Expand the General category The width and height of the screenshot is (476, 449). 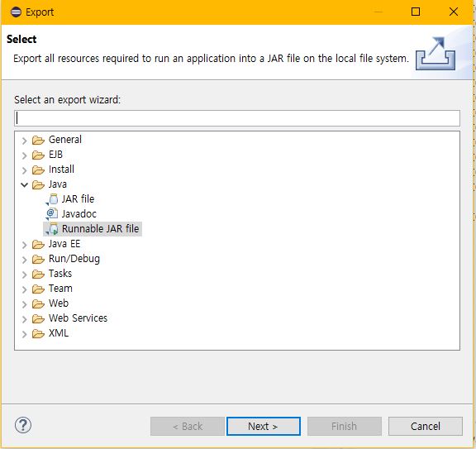(x=24, y=141)
